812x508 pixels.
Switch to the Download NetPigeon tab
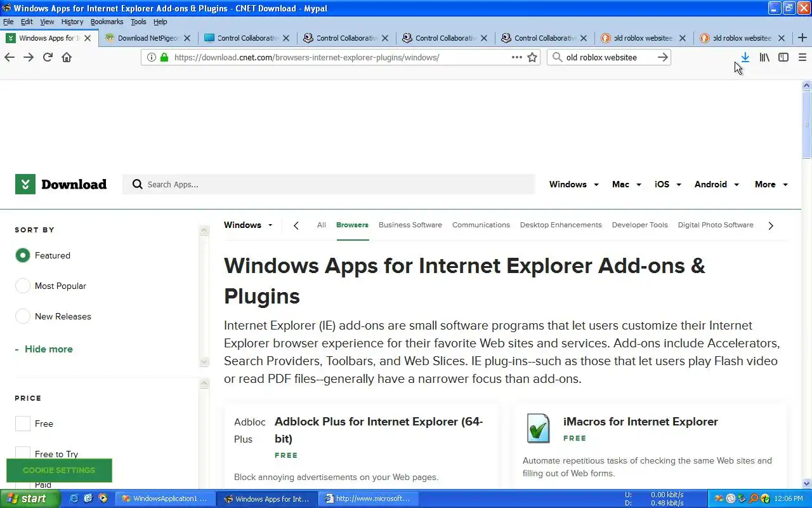point(148,38)
